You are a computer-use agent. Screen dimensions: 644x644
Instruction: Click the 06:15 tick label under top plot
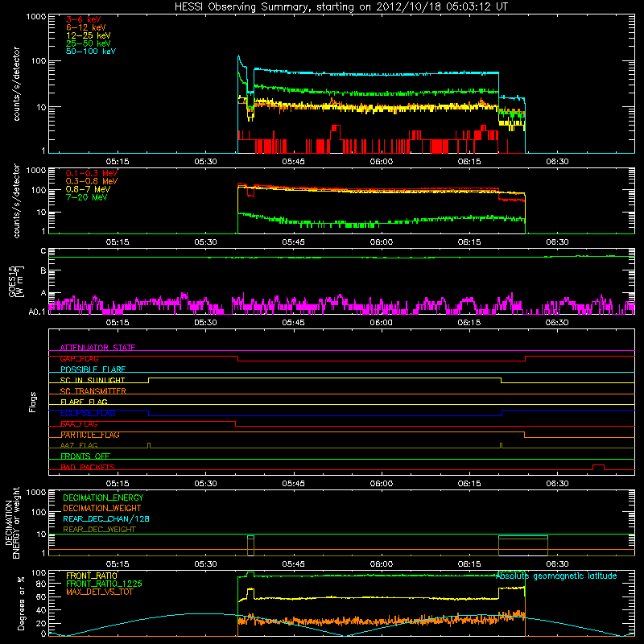469,162
